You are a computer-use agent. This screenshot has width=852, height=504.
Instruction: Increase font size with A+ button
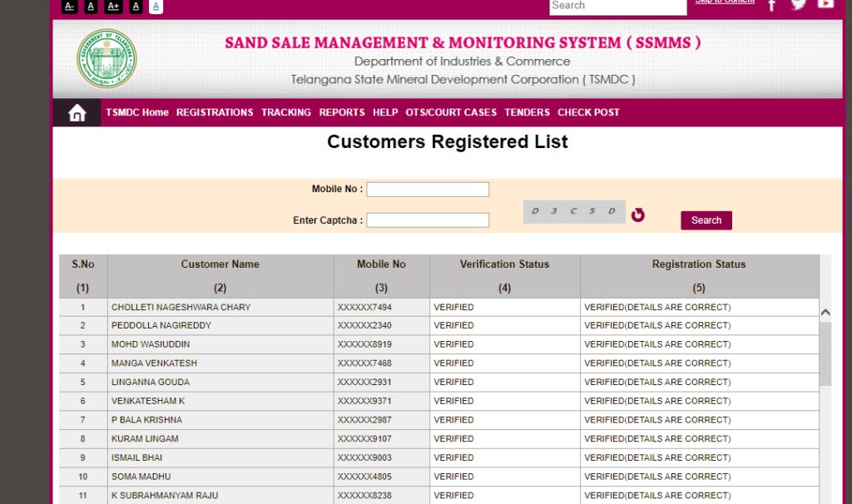point(113,7)
